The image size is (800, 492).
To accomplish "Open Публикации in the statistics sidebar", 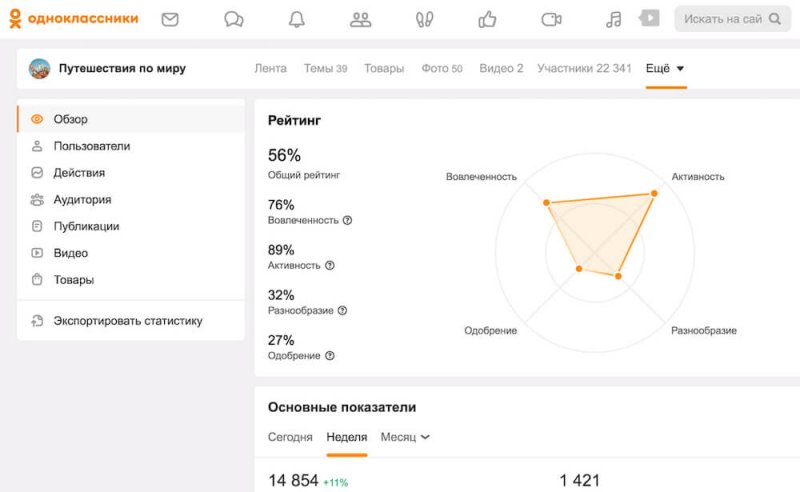I will 86,226.
